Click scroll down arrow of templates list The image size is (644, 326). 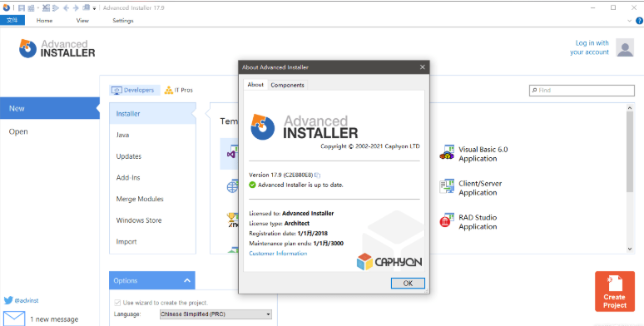(630, 249)
